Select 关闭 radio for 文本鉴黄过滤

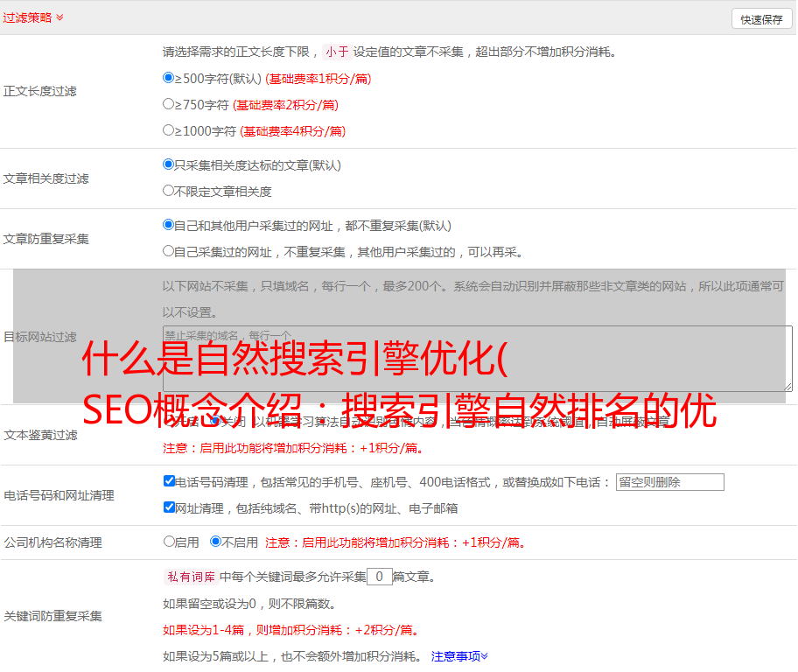215,421
